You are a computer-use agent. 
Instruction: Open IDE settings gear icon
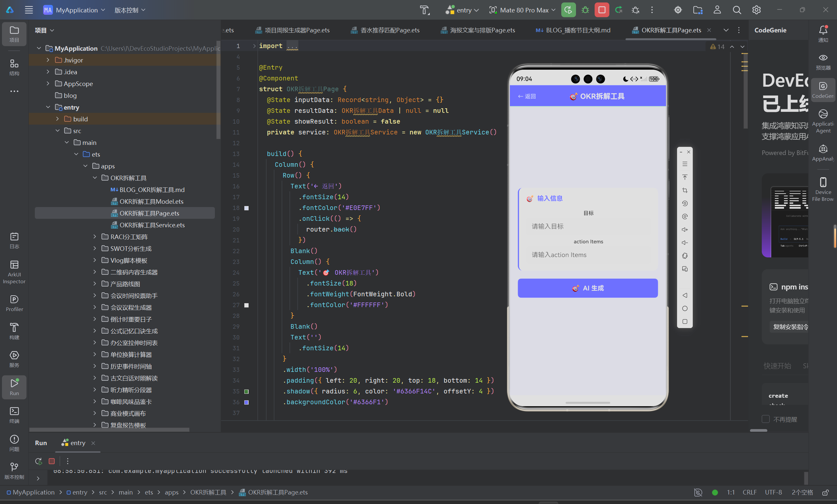(756, 10)
